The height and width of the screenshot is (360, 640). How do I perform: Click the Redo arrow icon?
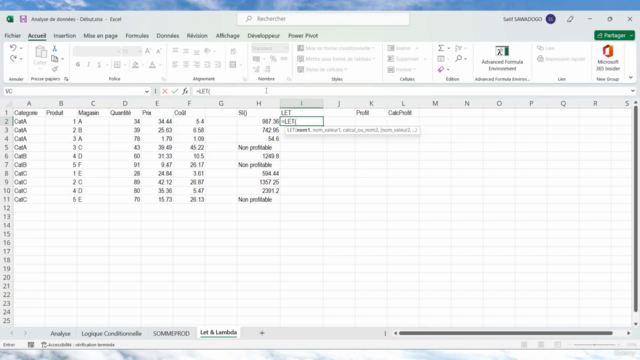(13, 59)
